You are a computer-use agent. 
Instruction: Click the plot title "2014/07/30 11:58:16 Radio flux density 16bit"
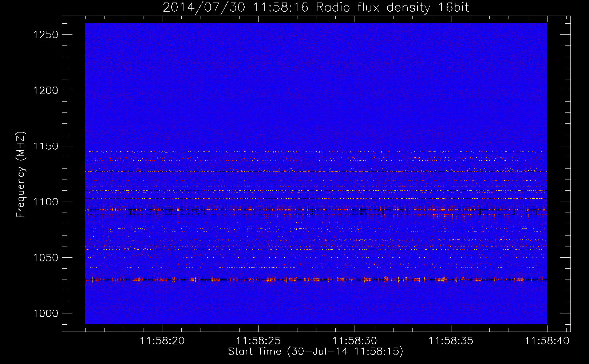(316, 8)
